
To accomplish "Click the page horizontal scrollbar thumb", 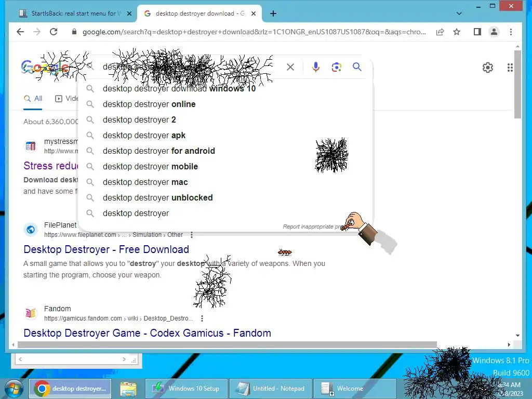I will 227,345.
